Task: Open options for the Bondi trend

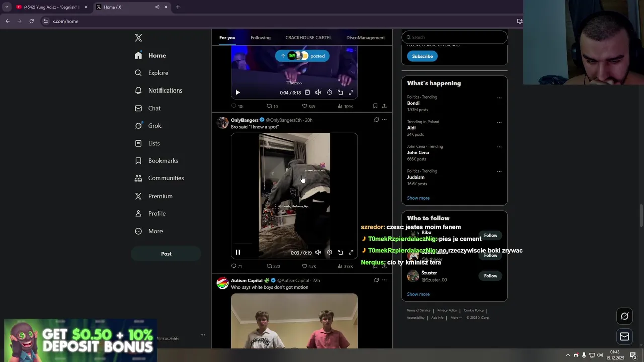Action: tap(499, 98)
